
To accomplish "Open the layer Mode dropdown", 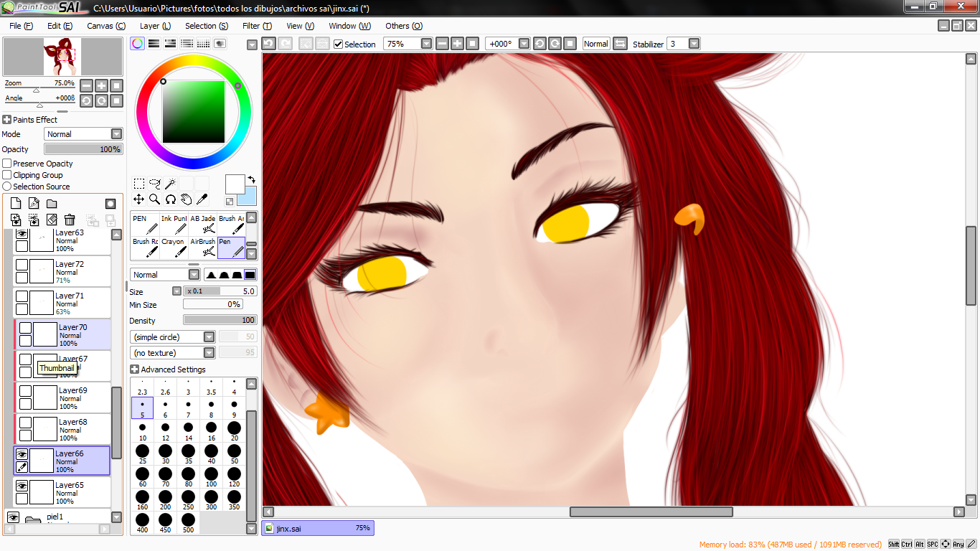I will [116, 134].
